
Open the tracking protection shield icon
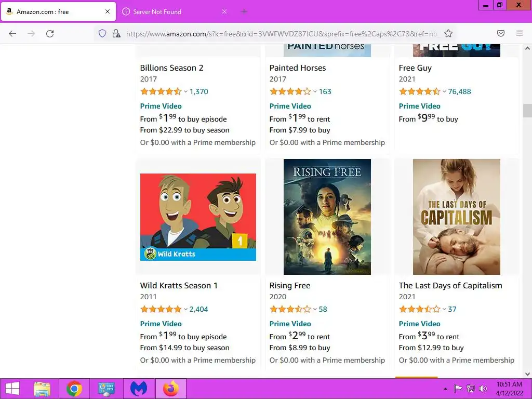(x=102, y=33)
